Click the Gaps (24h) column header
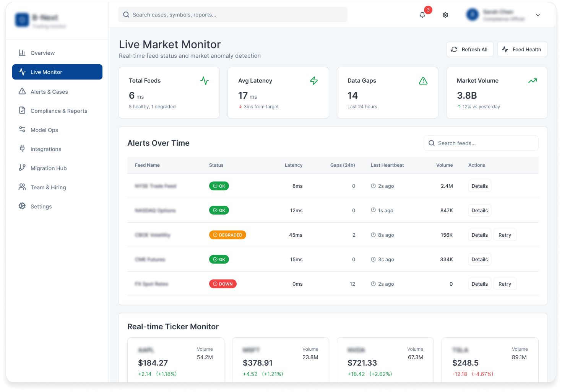The width and height of the screenshot is (562, 392). pyautogui.click(x=343, y=165)
